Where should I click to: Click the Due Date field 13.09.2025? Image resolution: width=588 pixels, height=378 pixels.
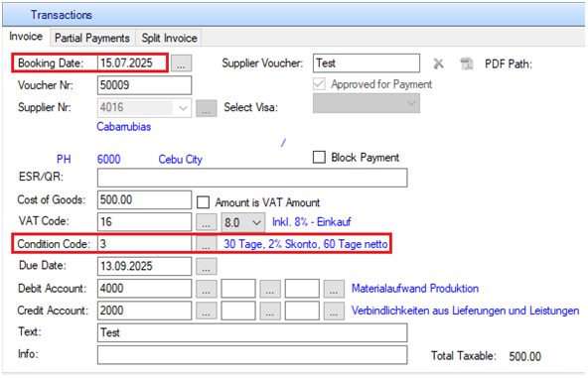(x=144, y=266)
